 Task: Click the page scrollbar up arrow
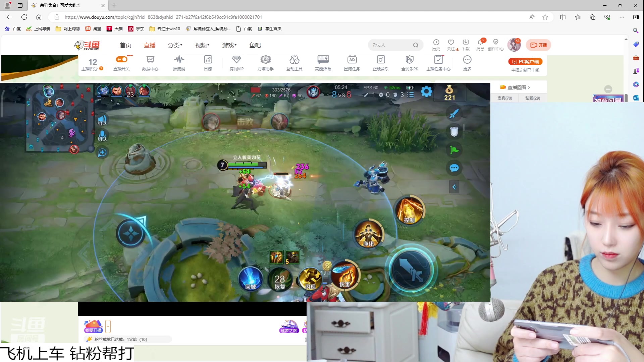coord(626,39)
